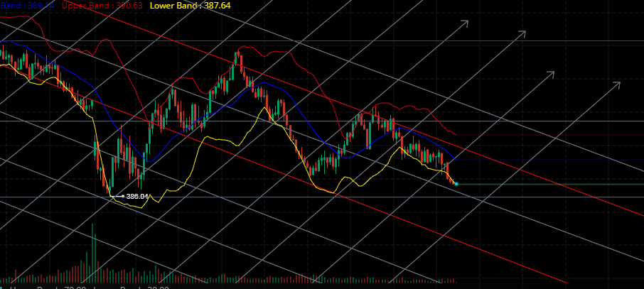644x289 pixels.
Task: Select the cyan last-price dot marker
Action: (x=456, y=184)
